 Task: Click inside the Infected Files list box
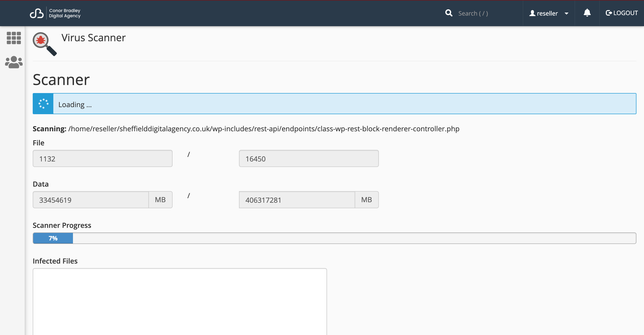pos(180,302)
